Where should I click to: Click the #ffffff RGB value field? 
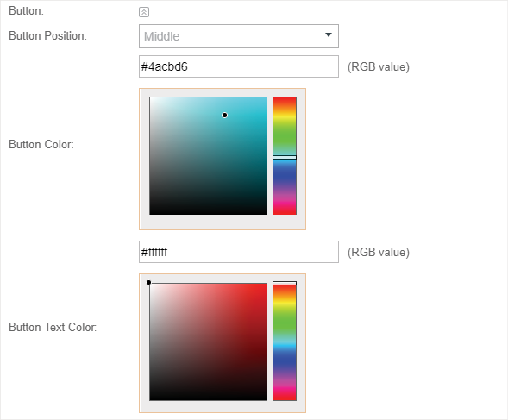(239, 252)
